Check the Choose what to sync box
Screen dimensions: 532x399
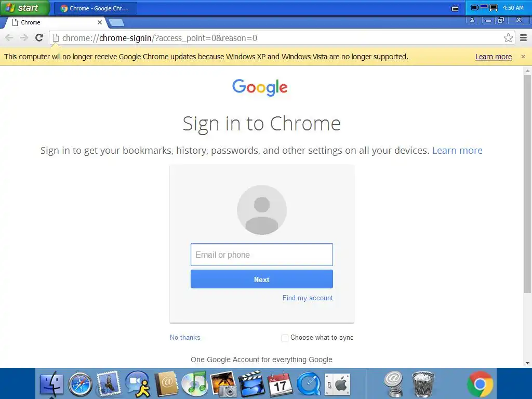[285, 338]
